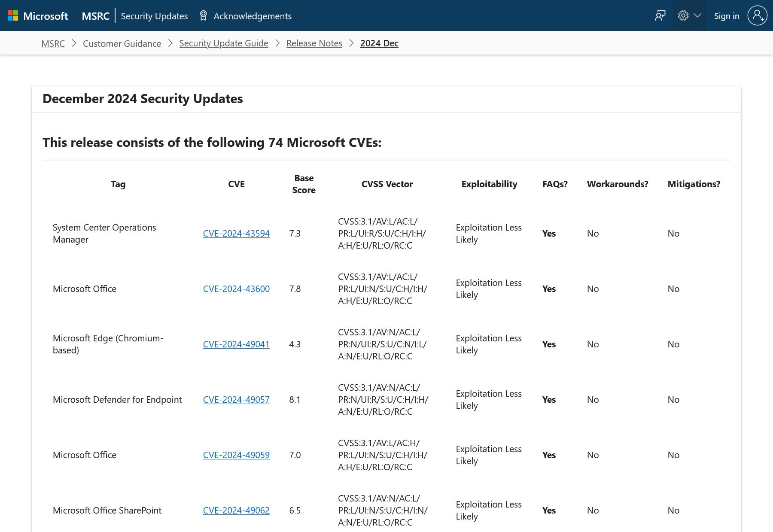Open CVE-2024-49059 link

[x=236, y=455]
